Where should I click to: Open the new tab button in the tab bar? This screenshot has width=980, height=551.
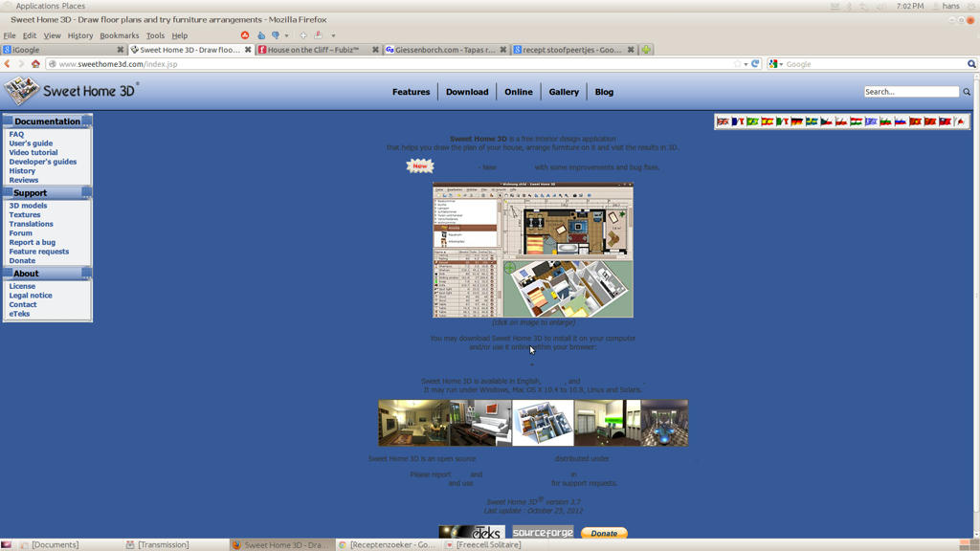(x=646, y=50)
